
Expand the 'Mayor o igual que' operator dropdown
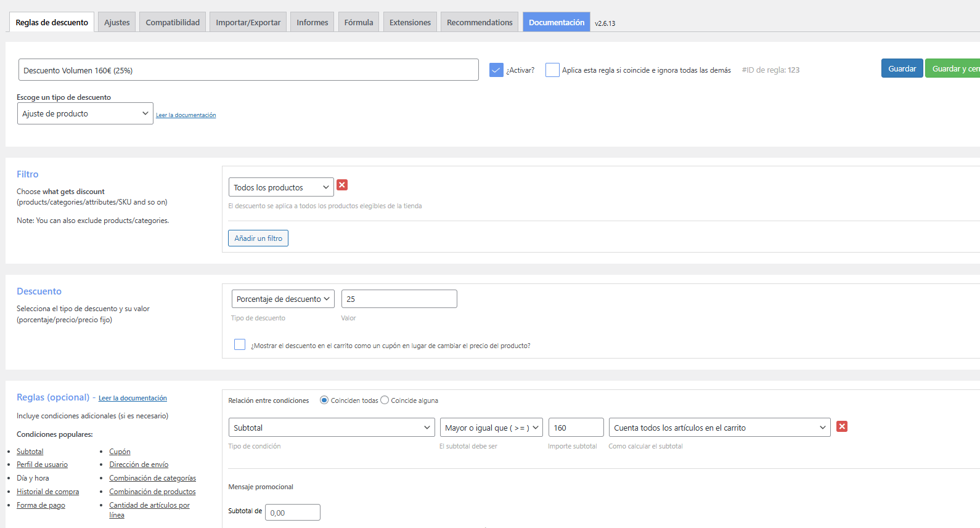pyautogui.click(x=491, y=428)
